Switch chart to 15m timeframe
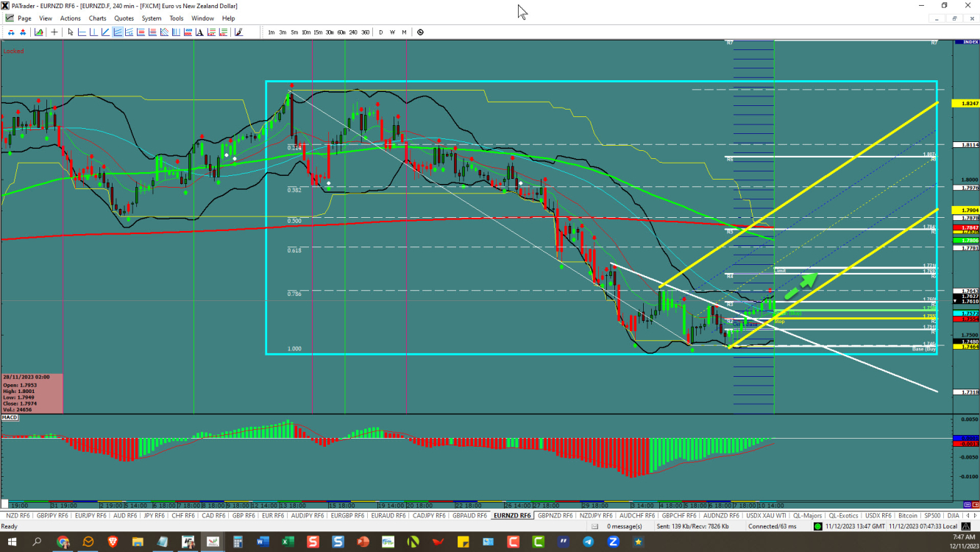This screenshot has height=552, width=980. coord(317,32)
